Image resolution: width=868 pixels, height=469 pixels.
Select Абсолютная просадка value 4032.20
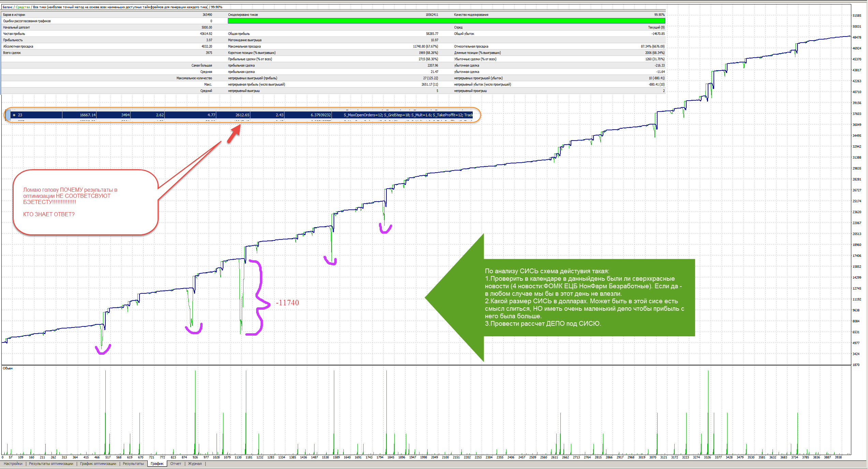(207, 46)
